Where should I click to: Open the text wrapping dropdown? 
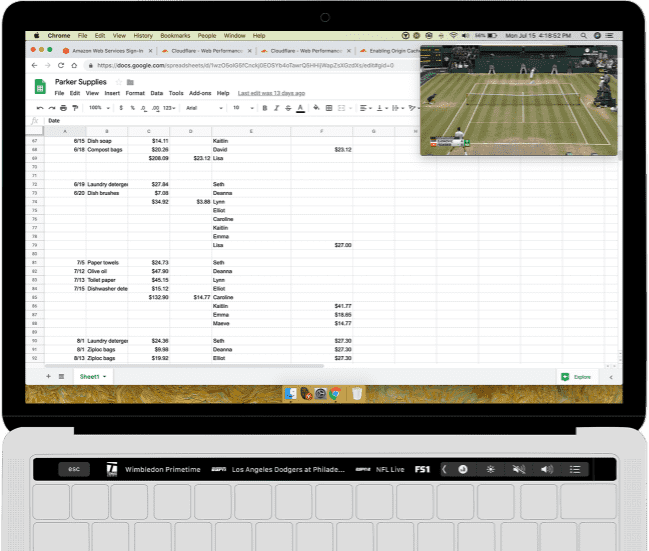click(x=398, y=108)
